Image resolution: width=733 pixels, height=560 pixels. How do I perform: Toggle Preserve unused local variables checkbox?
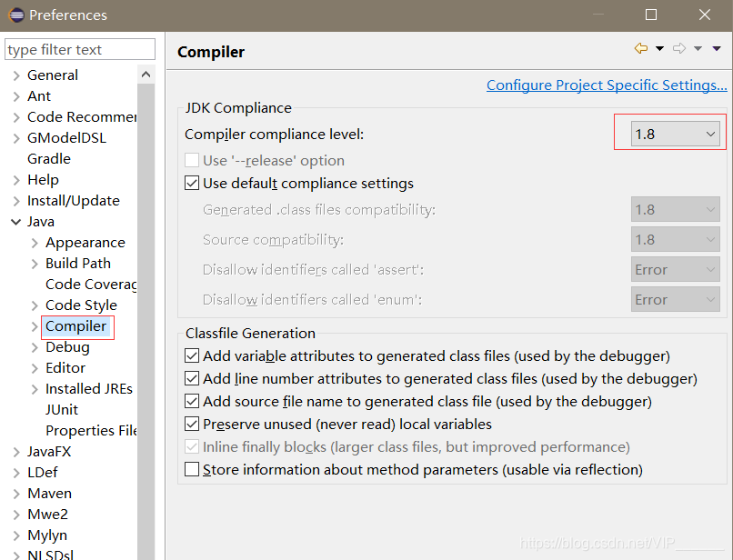(x=192, y=424)
